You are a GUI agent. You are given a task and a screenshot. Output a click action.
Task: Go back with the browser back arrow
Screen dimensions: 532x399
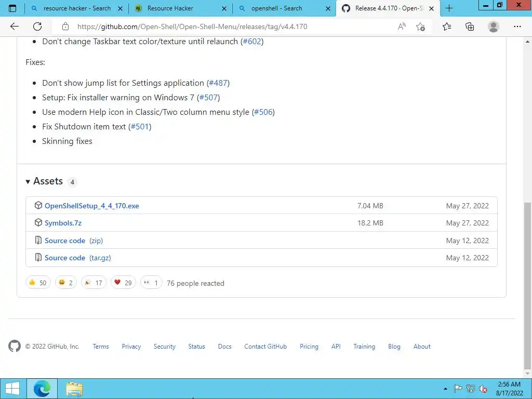(14, 26)
